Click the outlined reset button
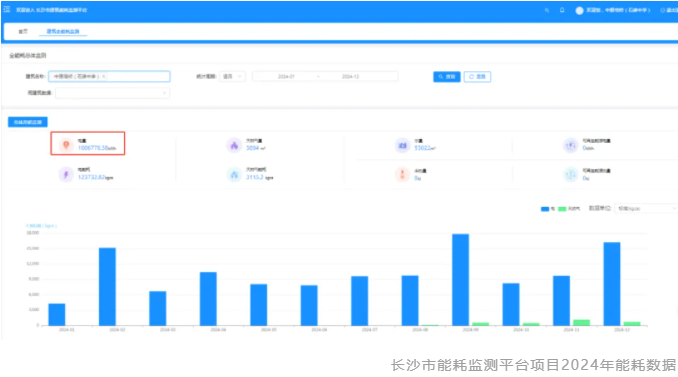The image size is (678, 377). tap(477, 77)
